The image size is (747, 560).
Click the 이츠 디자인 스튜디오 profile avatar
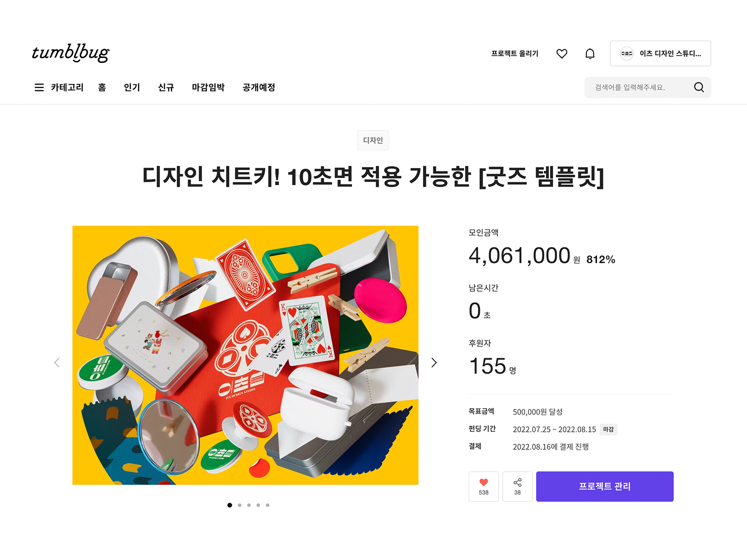[627, 54]
